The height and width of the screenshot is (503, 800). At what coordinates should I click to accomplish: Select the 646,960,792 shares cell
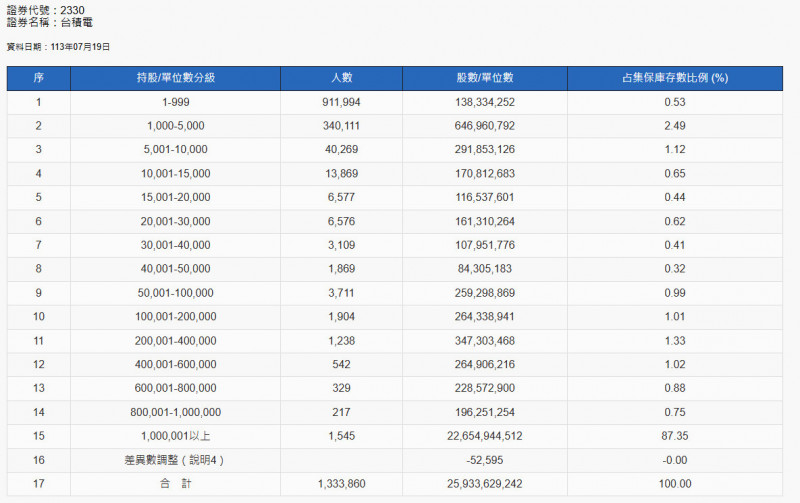click(485, 126)
